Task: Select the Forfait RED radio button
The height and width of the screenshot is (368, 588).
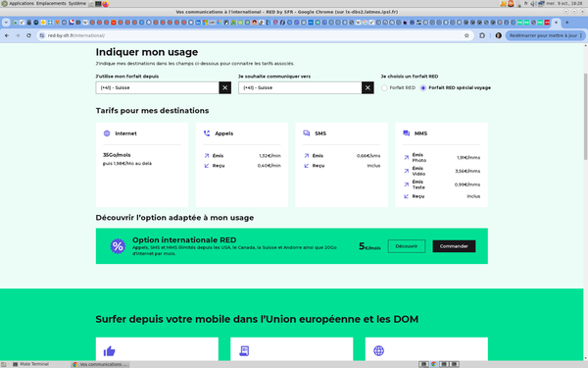Action: (384, 88)
